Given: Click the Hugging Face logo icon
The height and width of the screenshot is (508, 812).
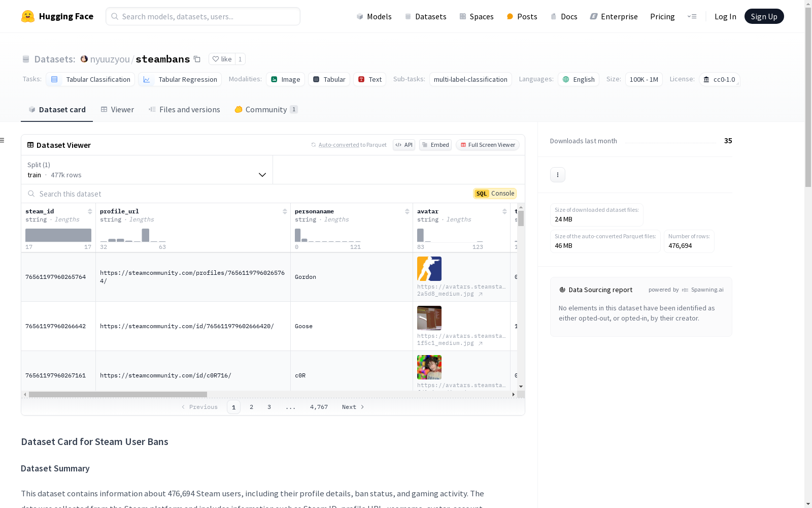Looking at the screenshot, I should pos(28,16).
